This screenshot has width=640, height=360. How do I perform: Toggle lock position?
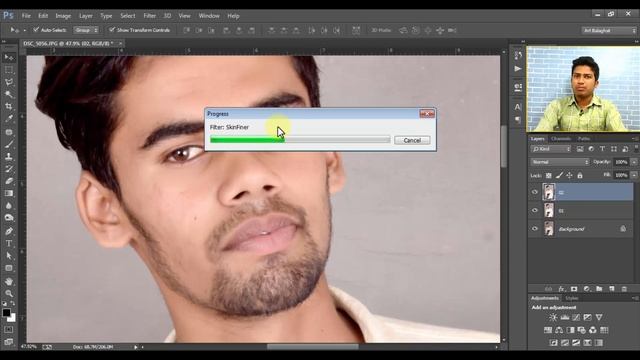click(x=569, y=176)
